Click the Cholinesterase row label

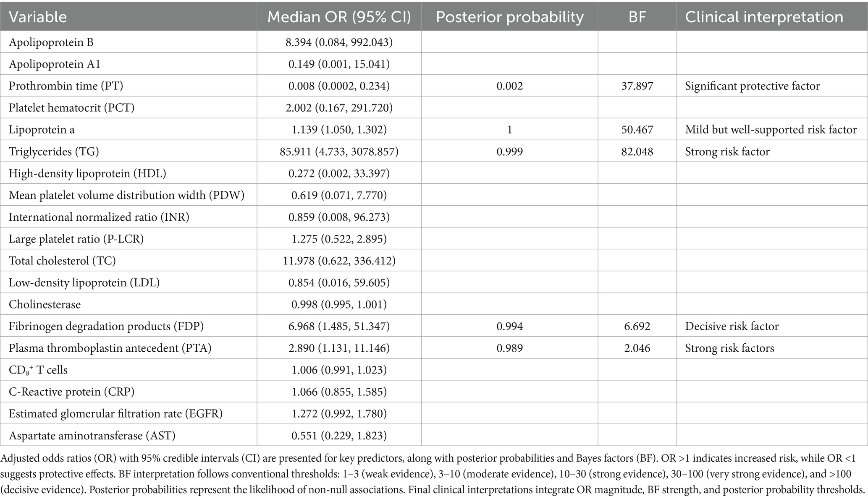(45, 304)
